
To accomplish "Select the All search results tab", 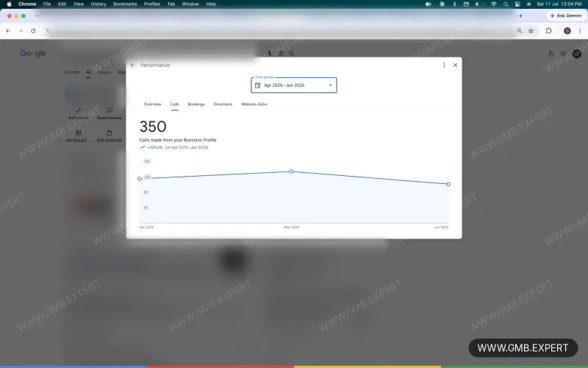I will [88, 72].
